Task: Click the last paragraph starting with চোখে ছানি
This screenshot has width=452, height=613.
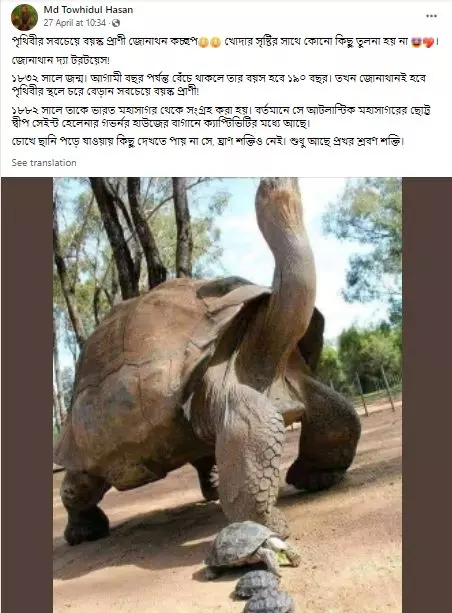Action: tap(207, 142)
